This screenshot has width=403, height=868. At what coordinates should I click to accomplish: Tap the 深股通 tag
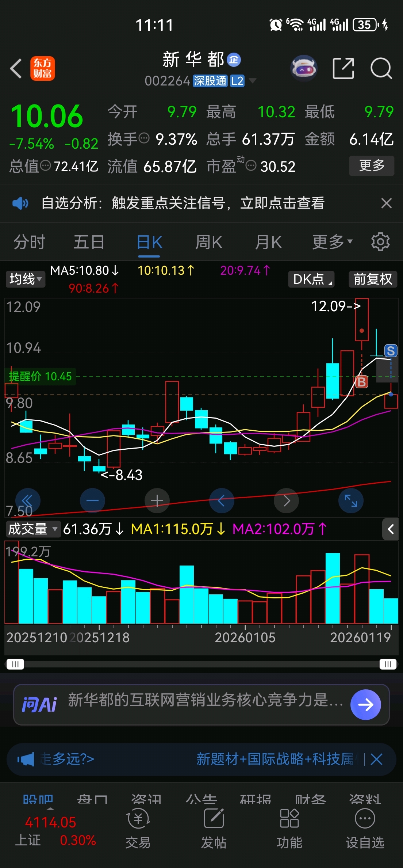(x=210, y=81)
